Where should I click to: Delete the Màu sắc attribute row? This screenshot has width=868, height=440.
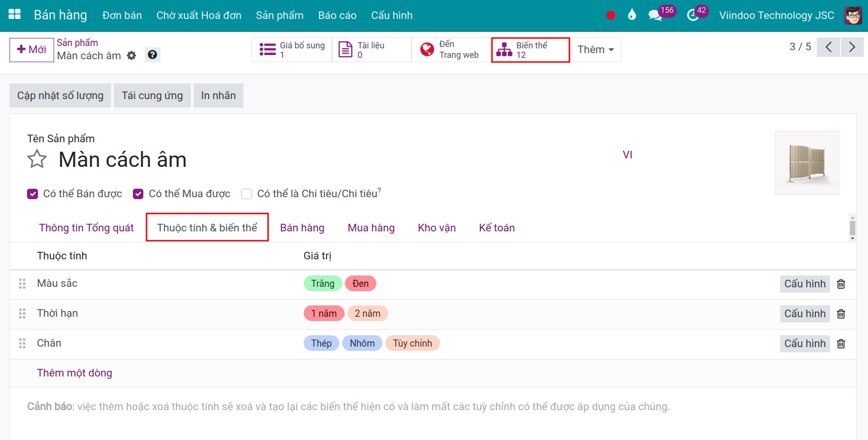841,284
